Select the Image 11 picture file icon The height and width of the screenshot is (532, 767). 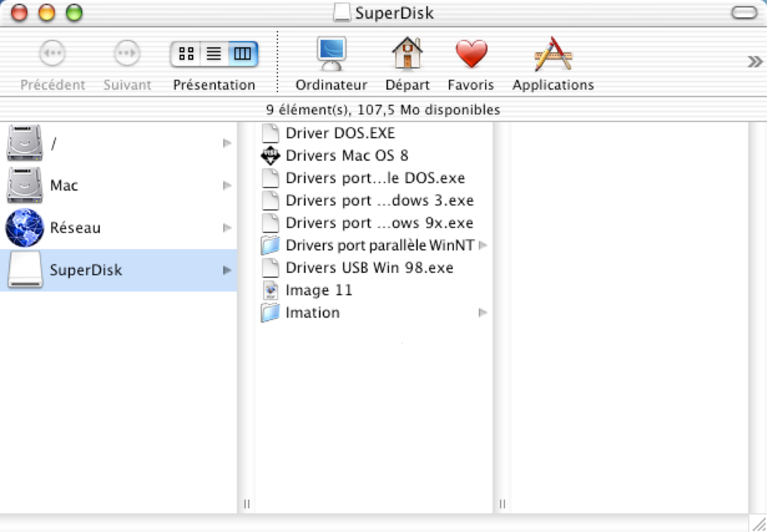[271, 290]
